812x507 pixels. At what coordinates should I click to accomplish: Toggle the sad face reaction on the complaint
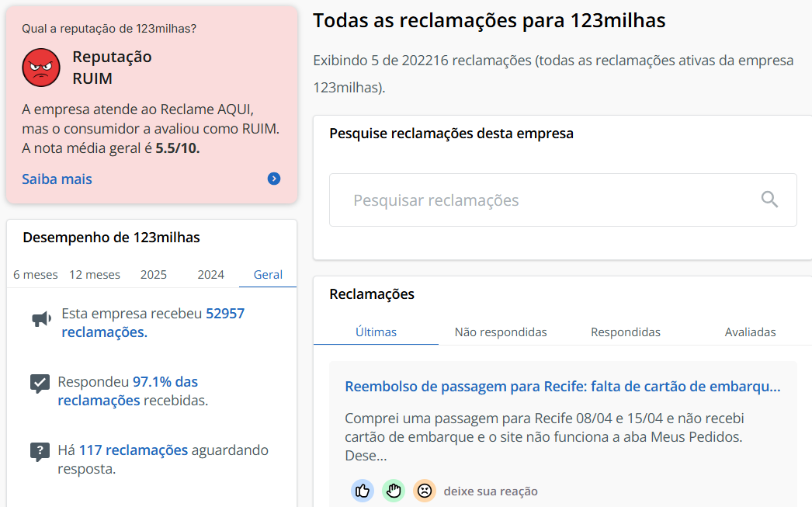point(424,491)
